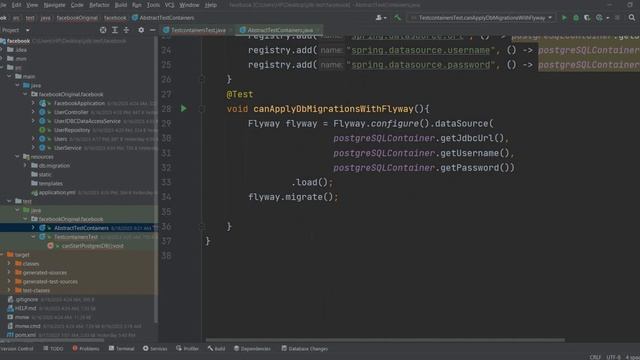Open Search Everywhere with the magnifier icon
Viewport: 640px width, 360px height.
tap(632, 18)
